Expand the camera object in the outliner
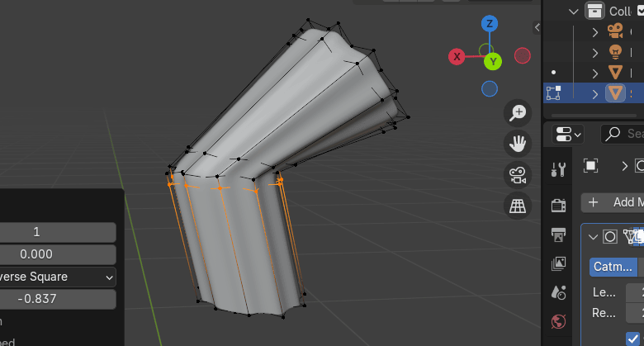The height and width of the screenshot is (346, 644). [595, 31]
